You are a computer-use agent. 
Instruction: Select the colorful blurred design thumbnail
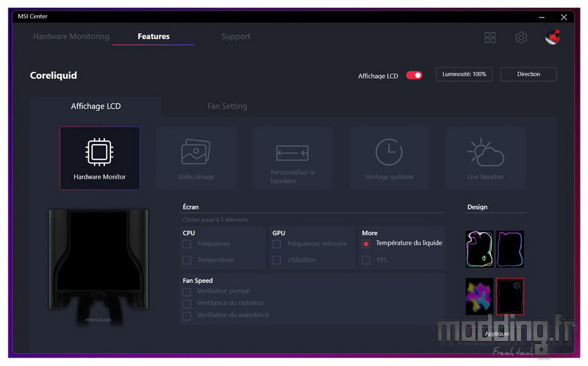pos(480,296)
